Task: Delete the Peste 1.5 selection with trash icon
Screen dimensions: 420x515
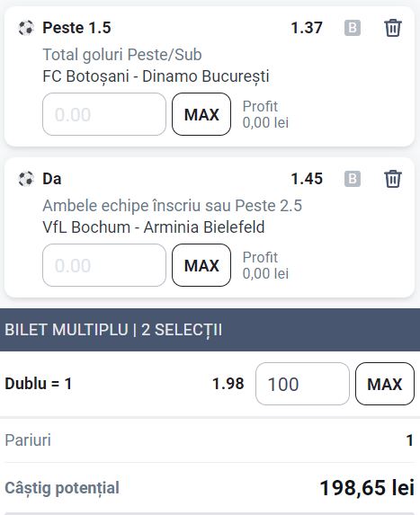Action: click(393, 28)
